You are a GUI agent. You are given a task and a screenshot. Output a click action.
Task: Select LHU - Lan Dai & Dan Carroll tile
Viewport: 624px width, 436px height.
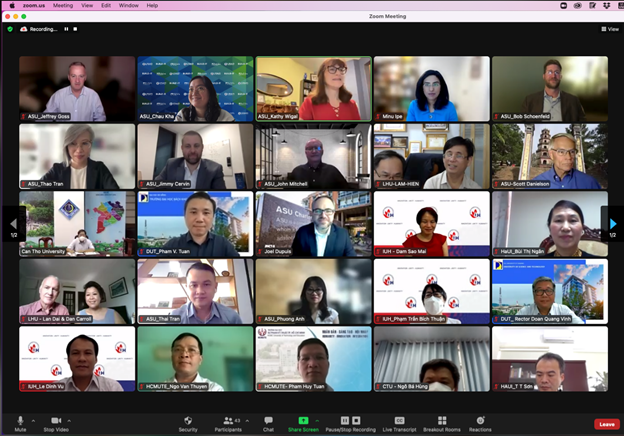(x=77, y=292)
